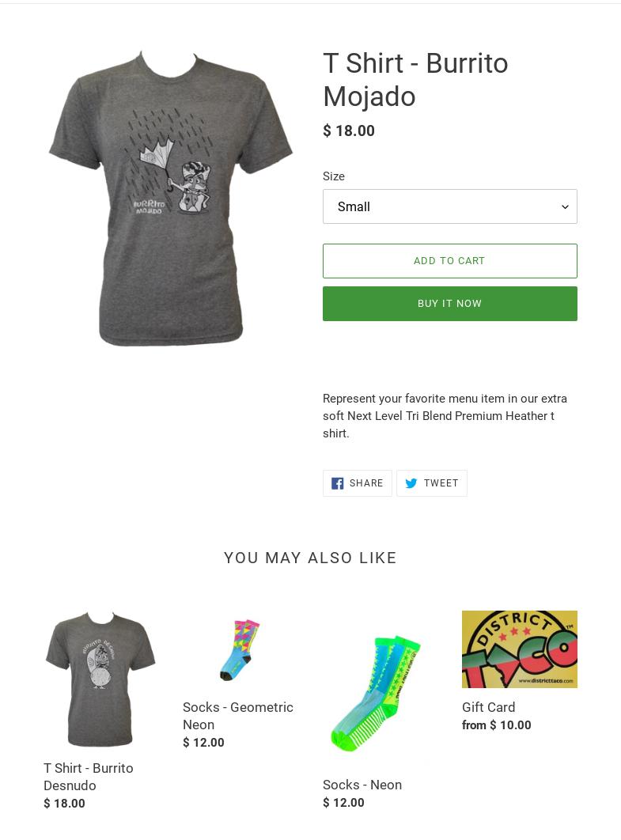The width and height of the screenshot is (621, 840).
Task: Click the Twitter bird icon
Action: (x=411, y=483)
